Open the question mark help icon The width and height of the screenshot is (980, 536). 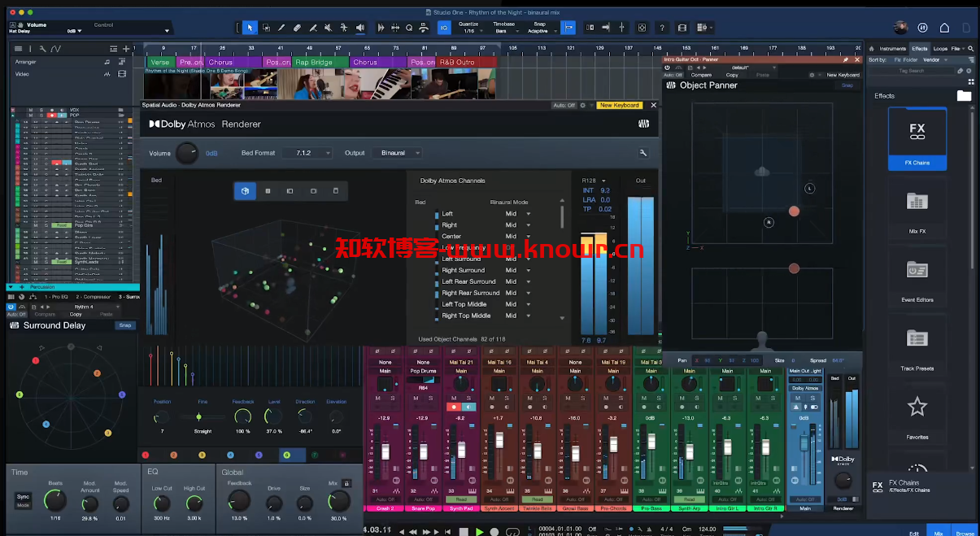click(662, 28)
